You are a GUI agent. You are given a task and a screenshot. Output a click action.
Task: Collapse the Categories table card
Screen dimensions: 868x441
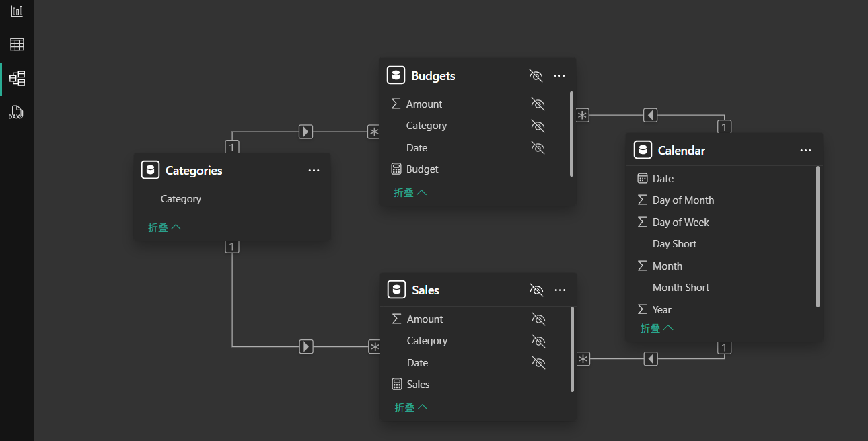pyautogui.click(x=165, y=227)
